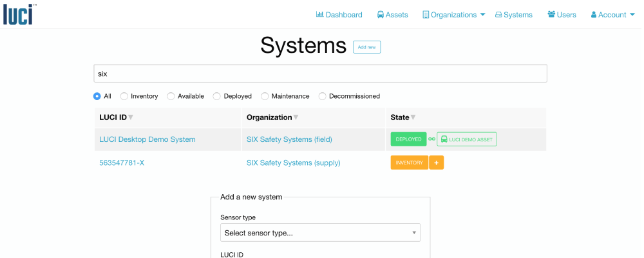
Task: Open SIX Safety Systems (field) link
Action: pos(290,139)
